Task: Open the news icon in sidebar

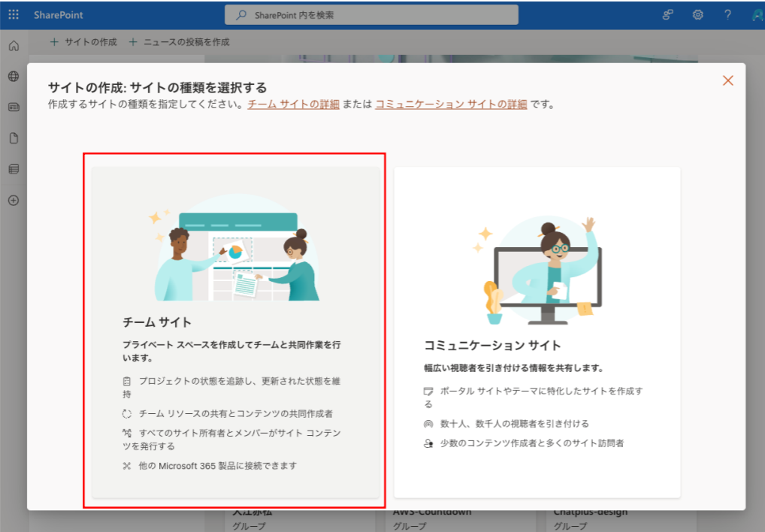Action: click(x=14, y=107)
